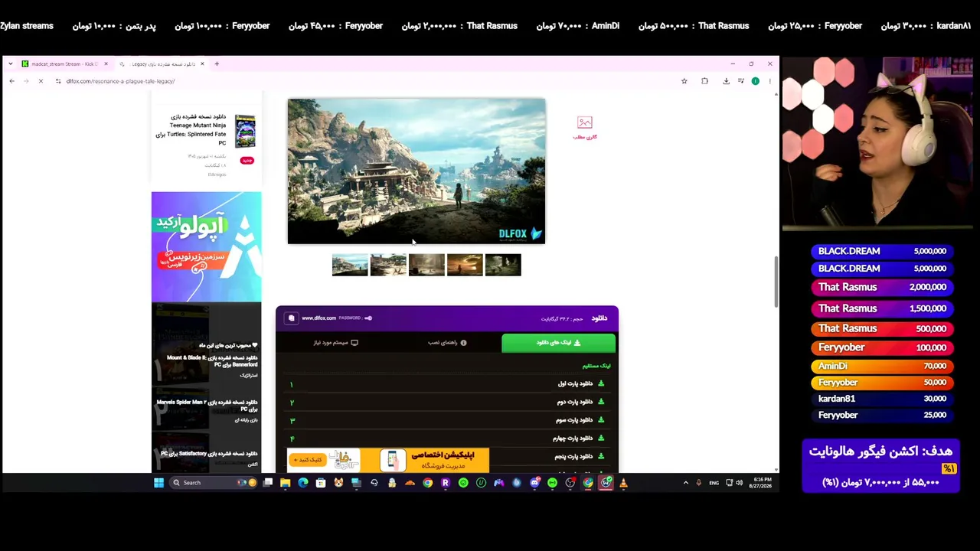
Task: Open the purple R app in the taskbar
Action: point(446,483)
